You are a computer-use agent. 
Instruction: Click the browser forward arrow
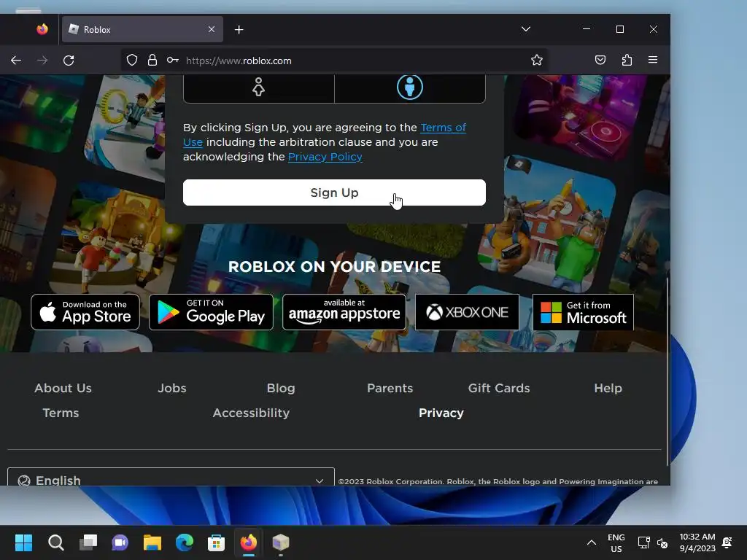coord(42,61)
